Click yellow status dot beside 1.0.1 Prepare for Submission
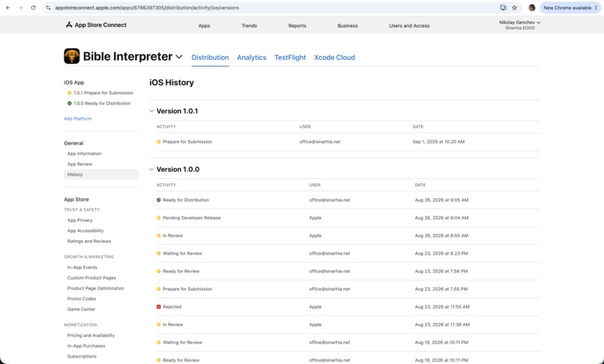Image resolution: width=604 pixels, height=364 pixels. [x=70, y=93]
